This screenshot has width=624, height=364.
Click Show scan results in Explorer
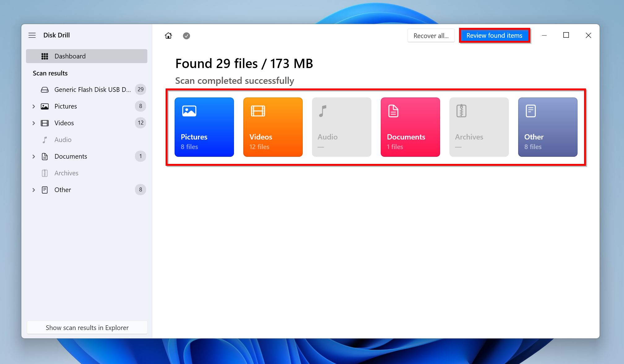coord(87,328)
